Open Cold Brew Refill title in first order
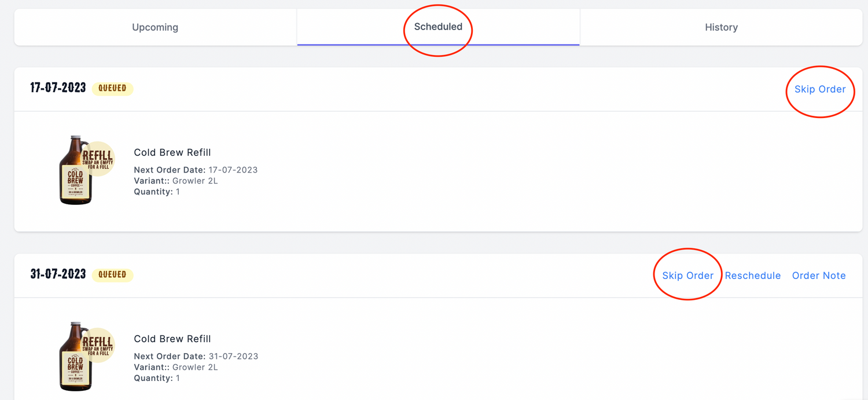Screen dimensions: 868x400 tap(172, 153)
